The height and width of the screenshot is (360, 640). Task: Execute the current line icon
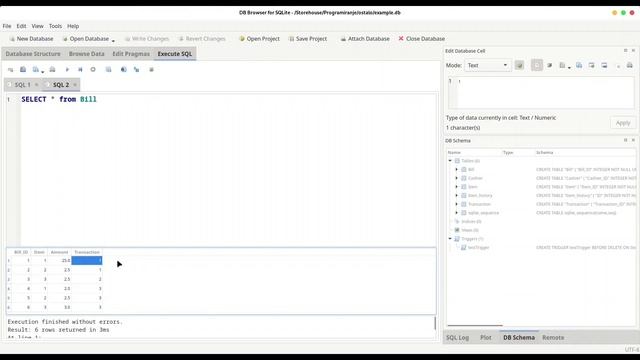coord(80,70)
